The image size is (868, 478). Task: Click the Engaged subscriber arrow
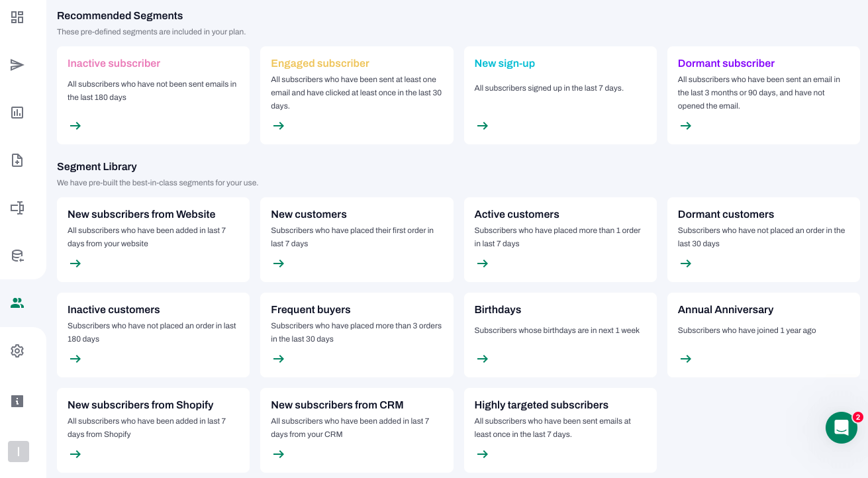[279, 126]
